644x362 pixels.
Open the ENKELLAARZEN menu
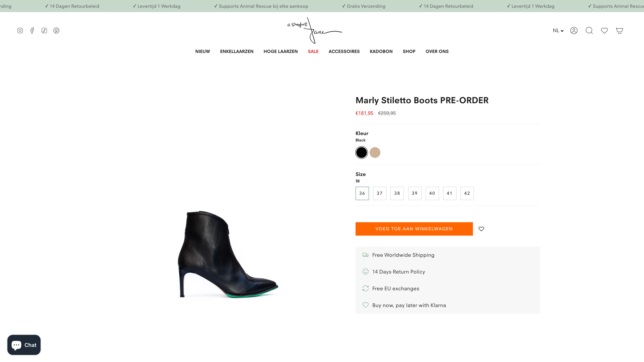[237, 51]
